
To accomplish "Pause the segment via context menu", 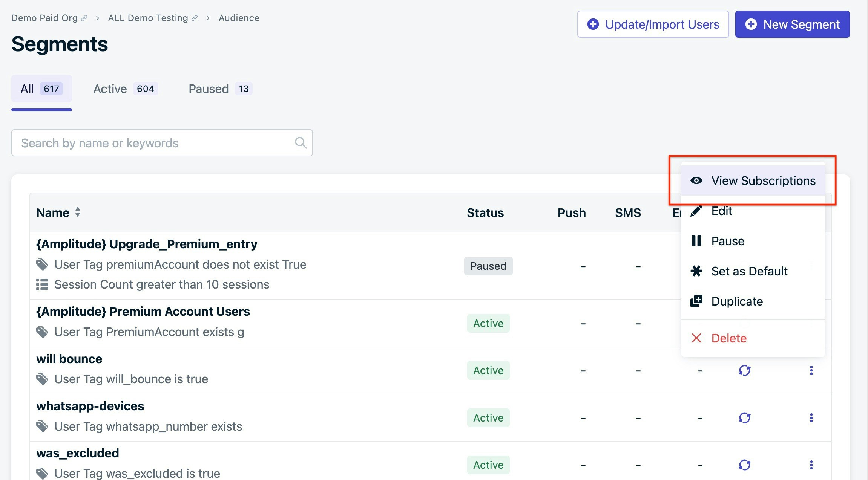I will point(727,241).
